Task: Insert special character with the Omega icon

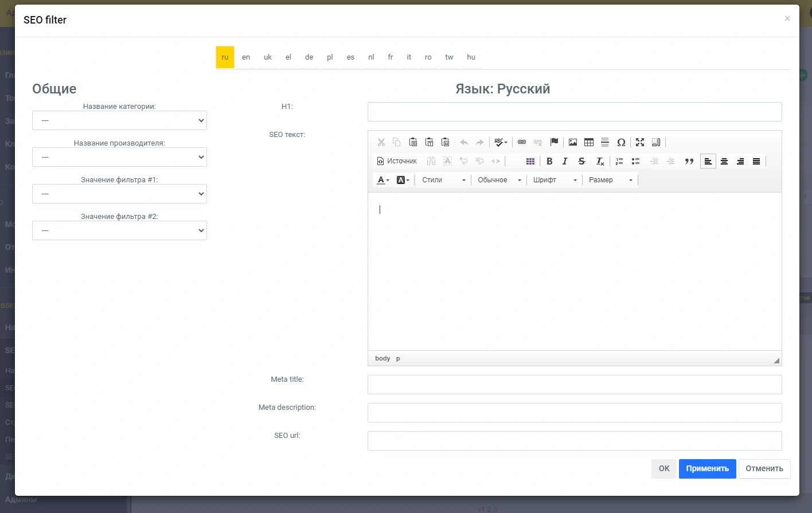Action: tap(621, 142)
